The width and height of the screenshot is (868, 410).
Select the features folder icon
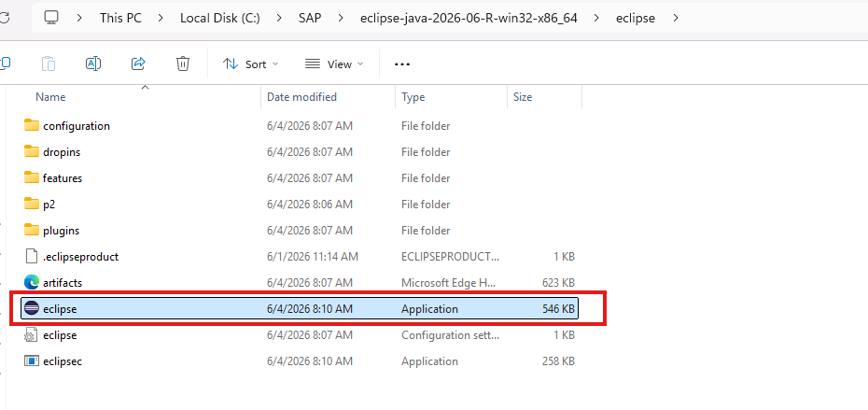click(x=32, y=177)
